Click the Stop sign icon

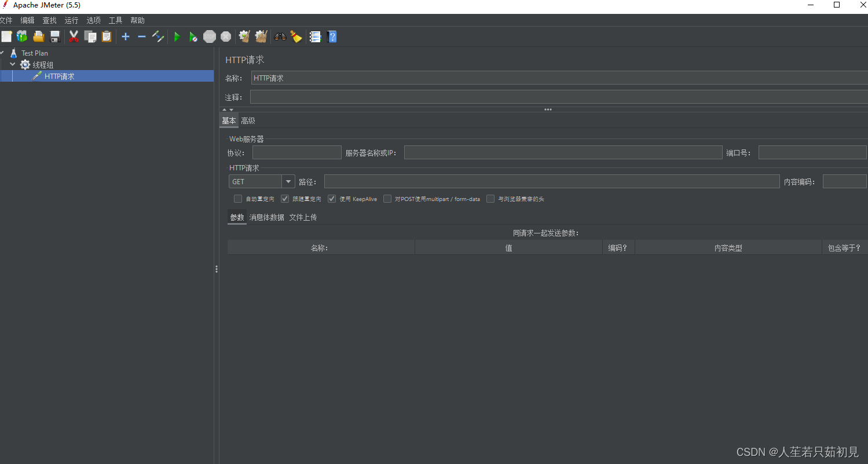point(210,36)
